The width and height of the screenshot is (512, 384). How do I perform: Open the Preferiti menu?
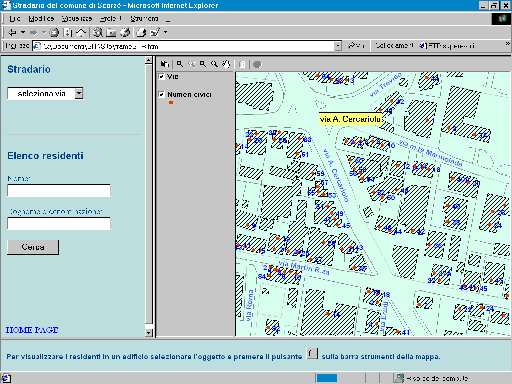pyautogui.click(x=111, y=19)
